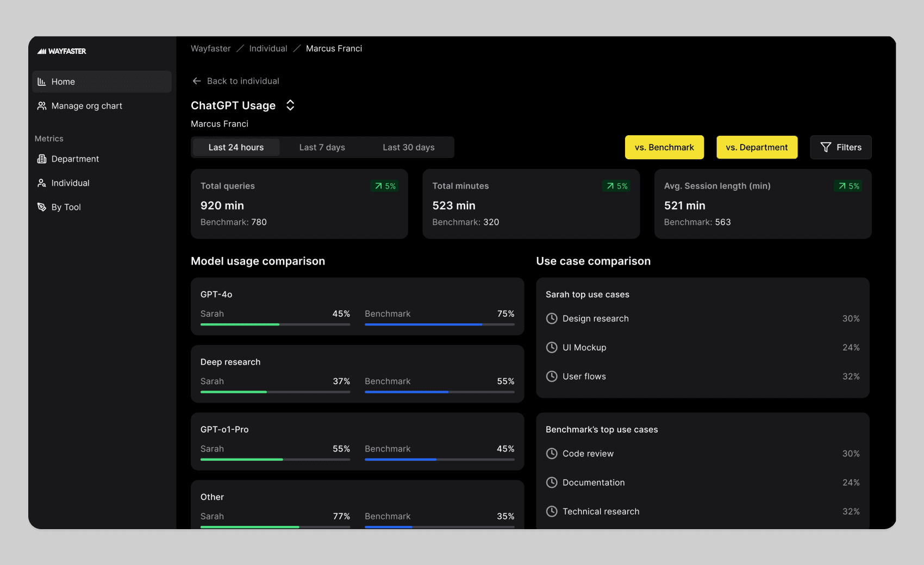Click the Model usage comparison heading
924x565 pixels.
(258, 261)
